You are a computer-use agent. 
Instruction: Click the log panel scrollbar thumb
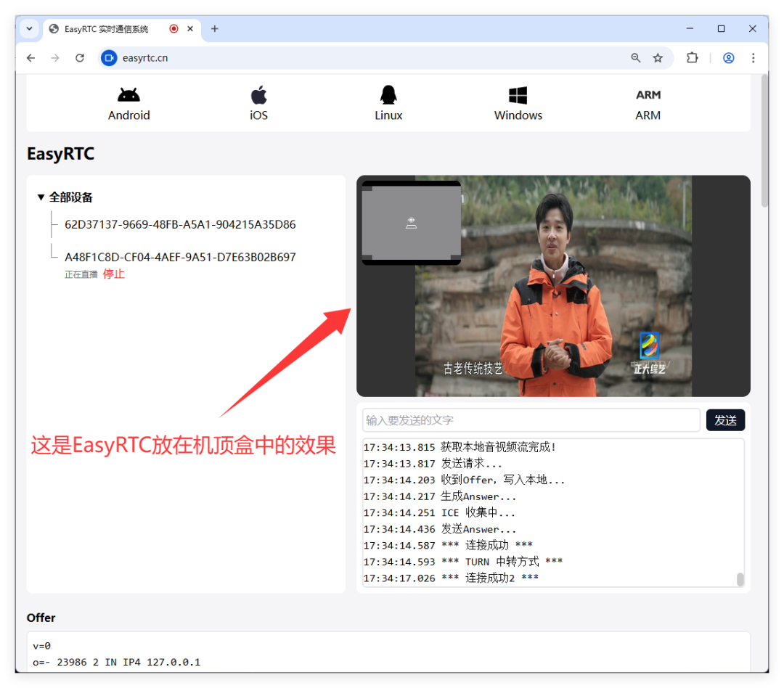[x=740, y=579]
